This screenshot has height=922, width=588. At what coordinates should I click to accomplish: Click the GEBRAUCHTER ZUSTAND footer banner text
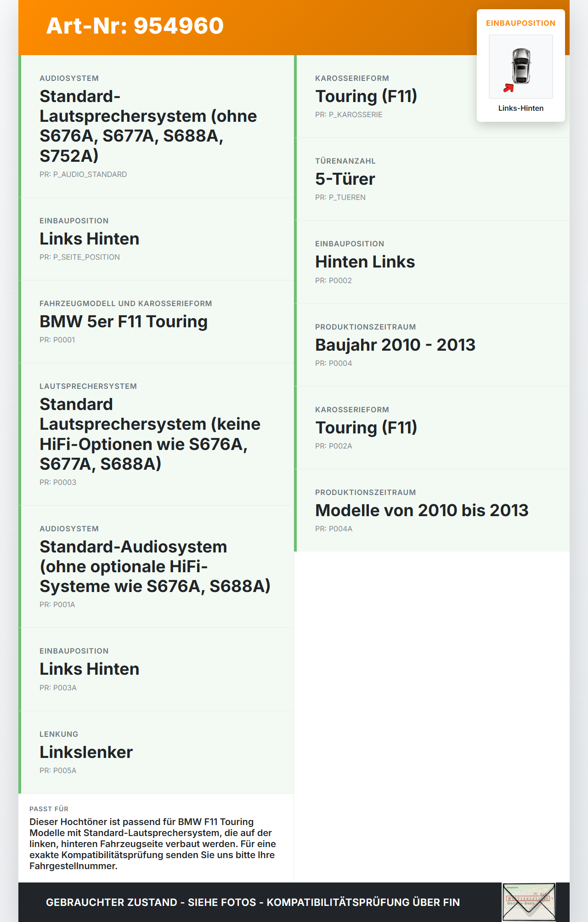point(253,902)
